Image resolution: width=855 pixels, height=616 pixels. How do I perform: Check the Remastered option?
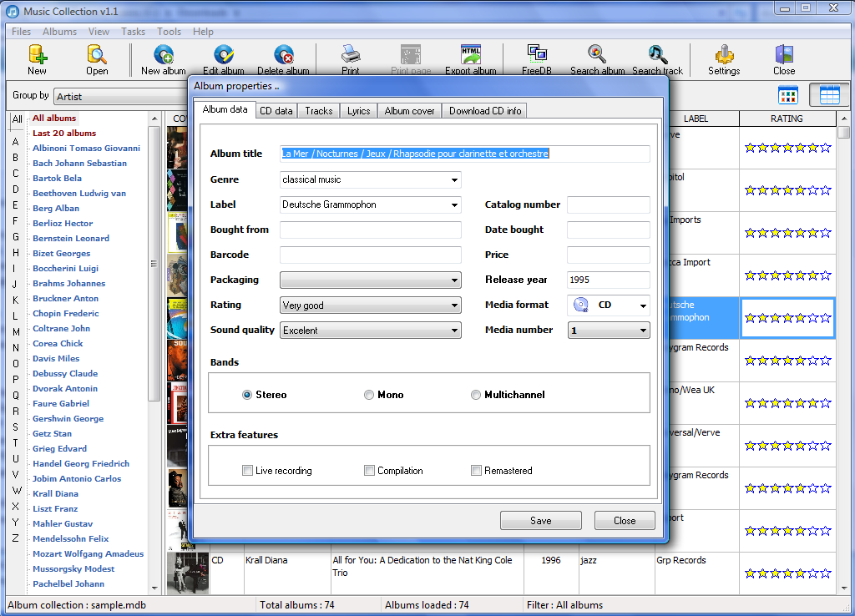[476, 471]
